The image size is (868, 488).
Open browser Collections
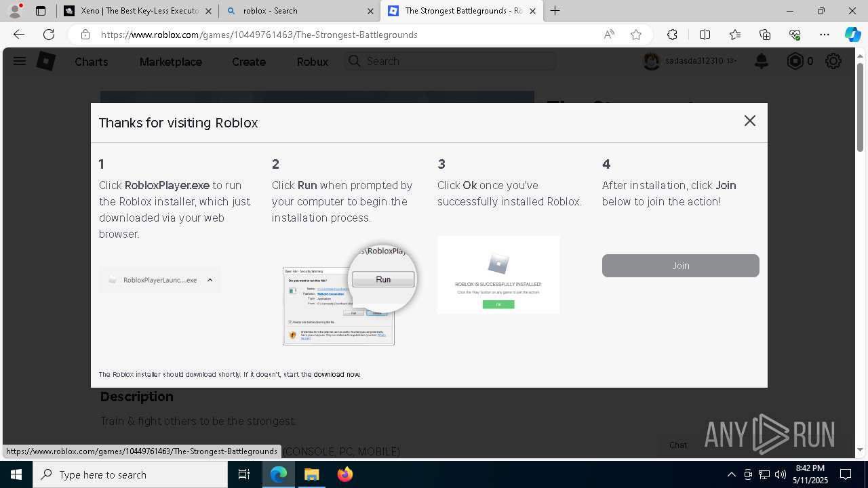pos(765,35)
